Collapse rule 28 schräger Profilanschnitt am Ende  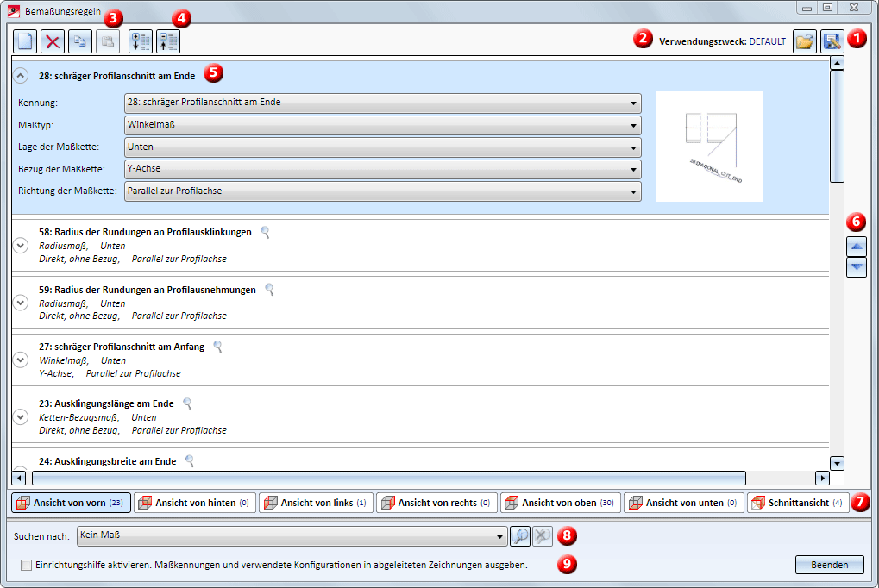click(21, 76)
